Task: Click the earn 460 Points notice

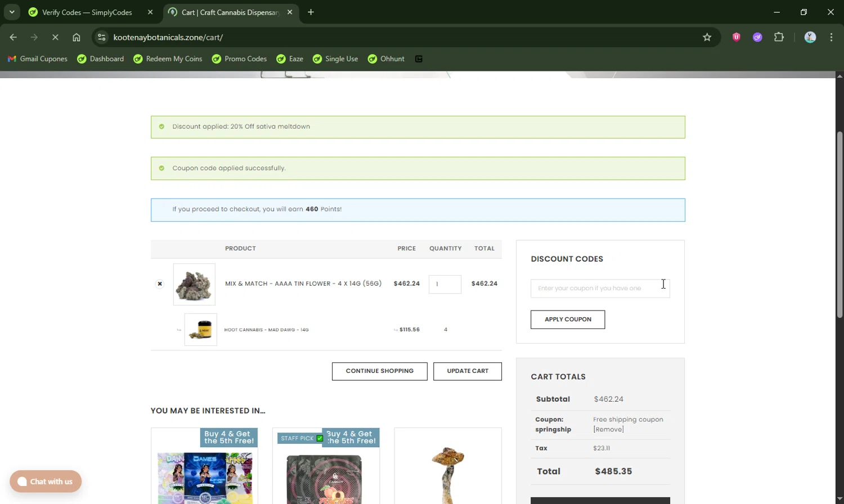Action: click(x=418, y=210)
